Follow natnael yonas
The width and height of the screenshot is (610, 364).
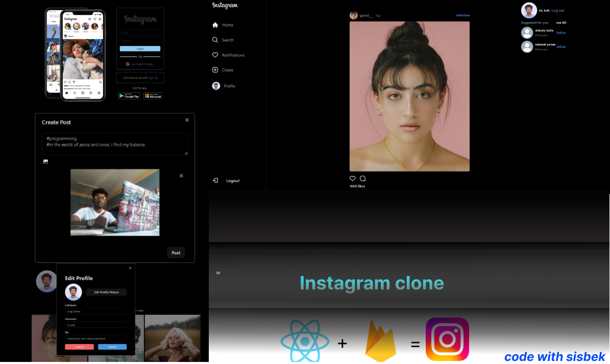coord(561,46)
